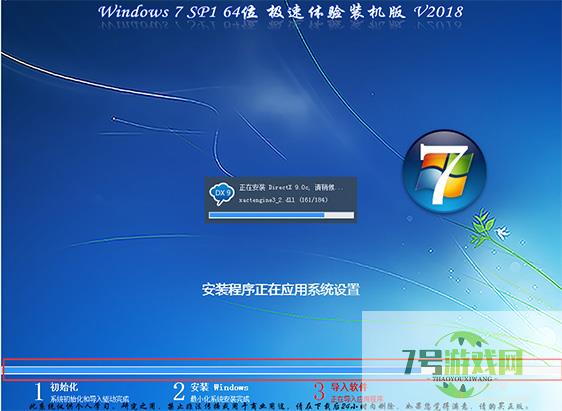
Task: Click step 3 '导入软件' label
Action: coord(349,387)
